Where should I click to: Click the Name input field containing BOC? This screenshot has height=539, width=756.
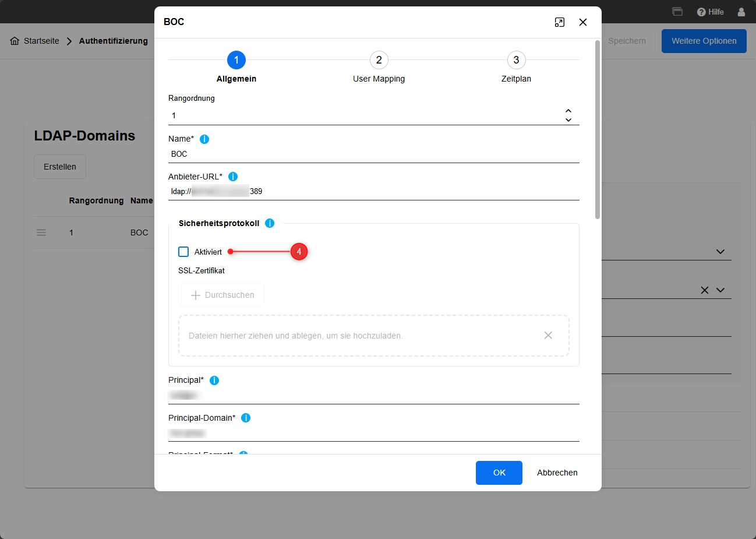coord(374,154)
